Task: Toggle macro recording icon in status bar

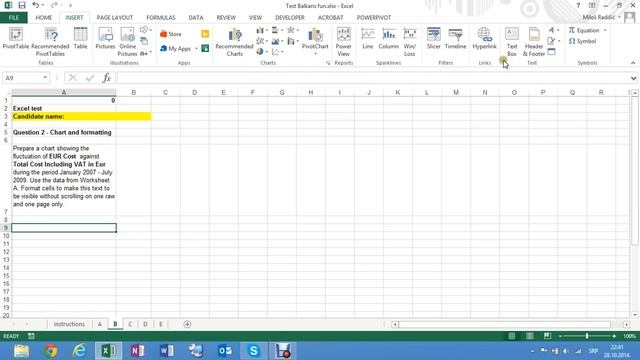Action: coord(31,336)
